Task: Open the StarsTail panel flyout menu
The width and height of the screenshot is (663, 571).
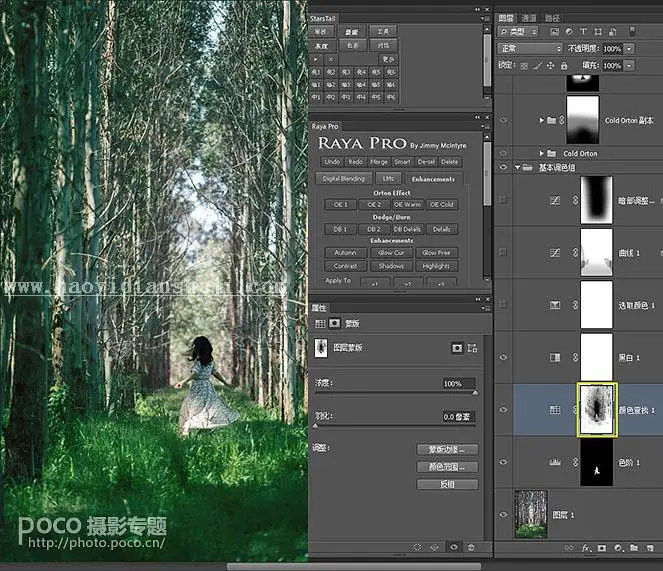Action: point(484,18)
